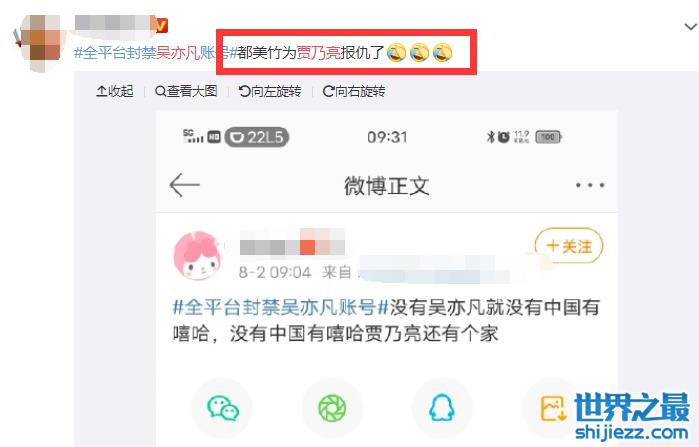This screenshot has width=699, height=447.
Task: Click the Bluetooth status icon
Action: coord(491,137)
